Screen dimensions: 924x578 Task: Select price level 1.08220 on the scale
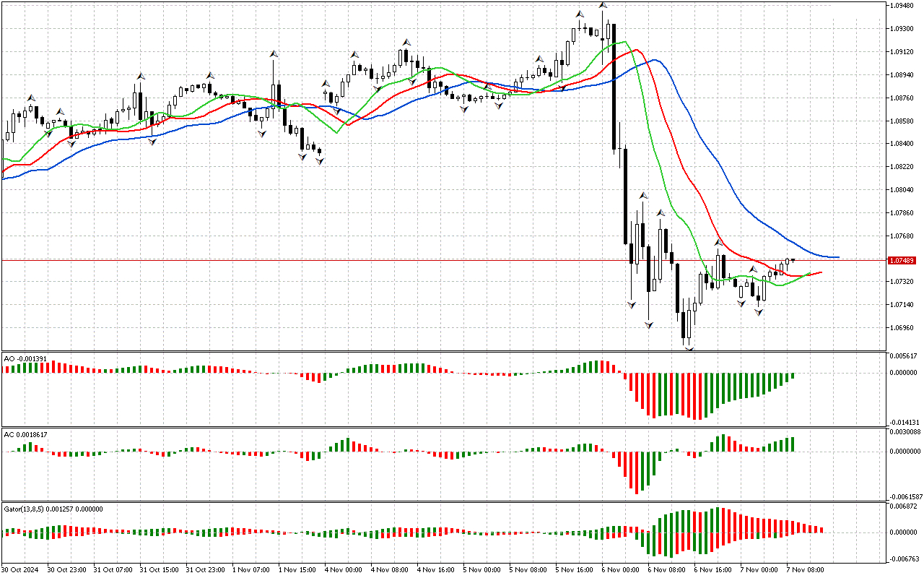click(903, 167)
